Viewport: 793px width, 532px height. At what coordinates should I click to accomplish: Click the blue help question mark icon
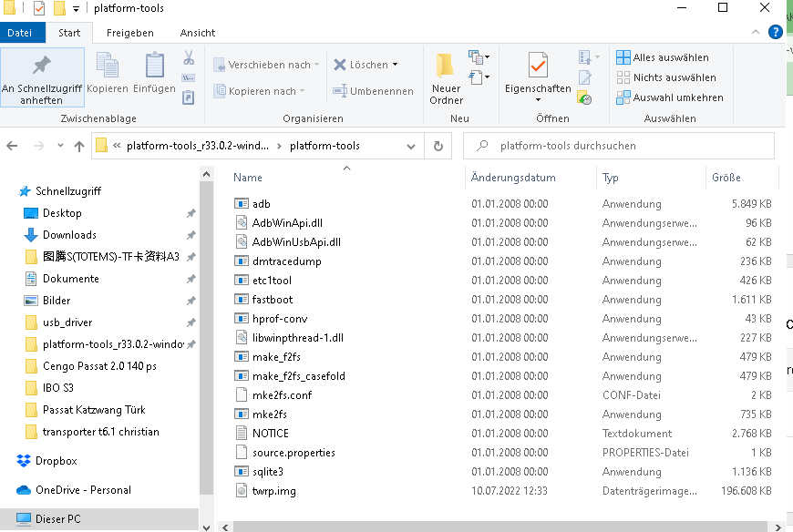pyautogui.click(x=776, y=32)
